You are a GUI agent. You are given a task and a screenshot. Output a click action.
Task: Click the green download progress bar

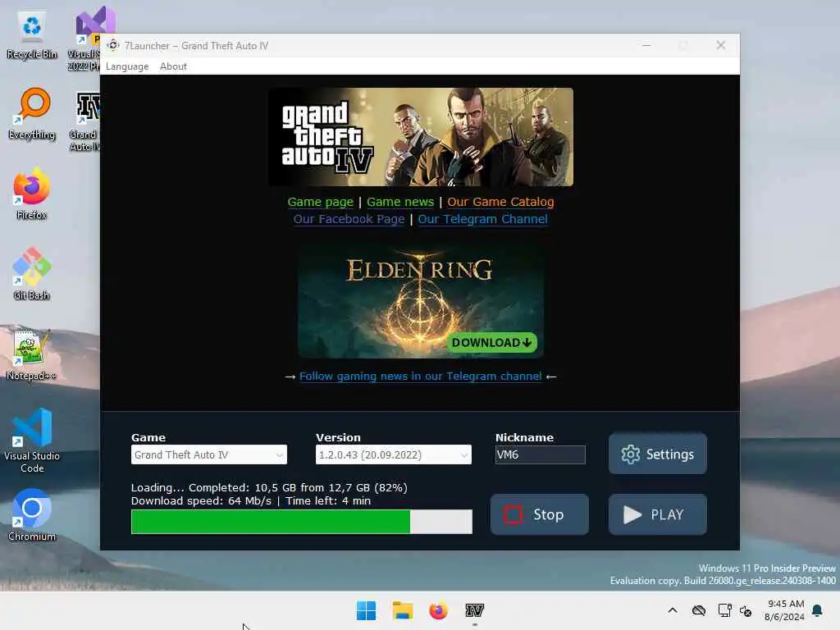(x=302, y=522)
